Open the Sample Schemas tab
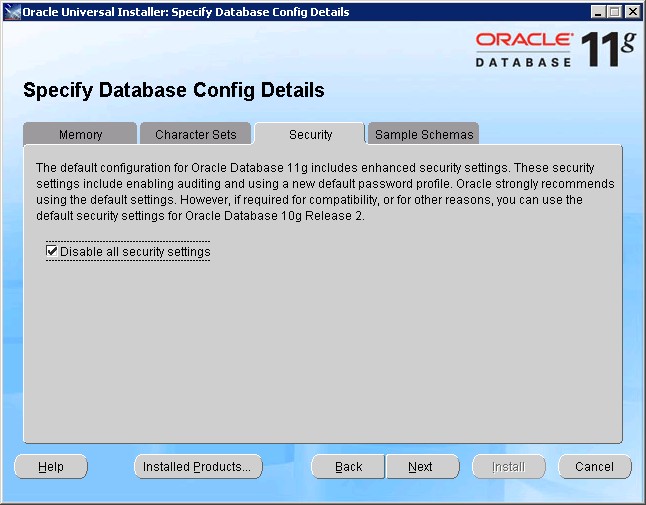The image size is (646, 505). 424,134
